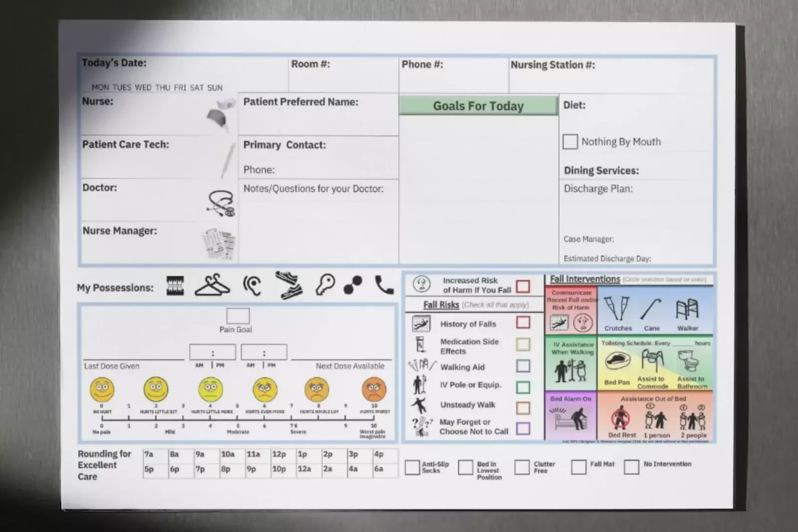The width and height of the screenshot is (798, 532).
Task: Select the dentures icon under My Possessions
Action: pyautogui.click(x=176, y=287)
